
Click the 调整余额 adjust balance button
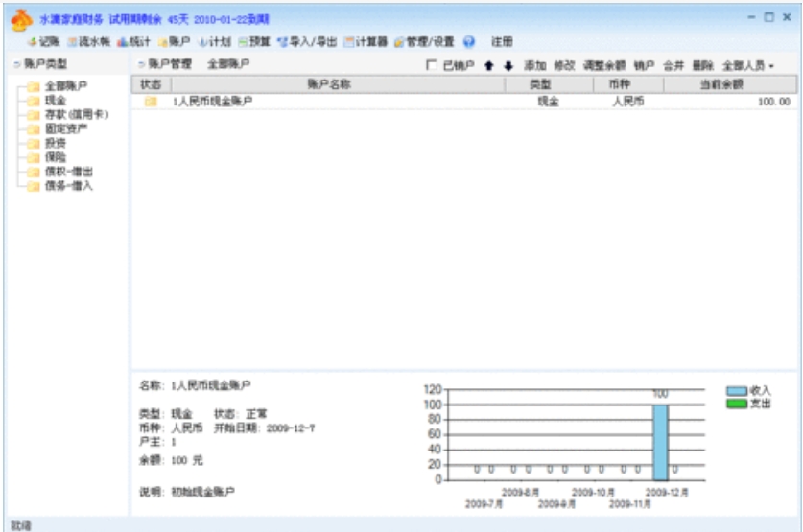604,65
